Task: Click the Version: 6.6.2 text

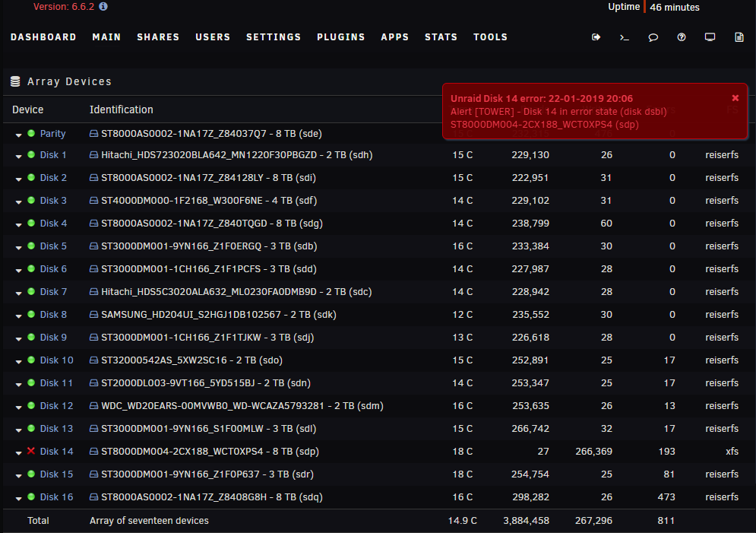Action: click(x=64, y=7)
